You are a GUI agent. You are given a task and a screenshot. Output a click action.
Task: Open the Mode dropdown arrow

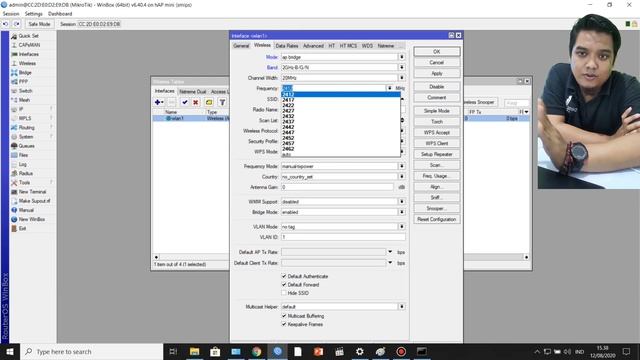tap(402, 57)
